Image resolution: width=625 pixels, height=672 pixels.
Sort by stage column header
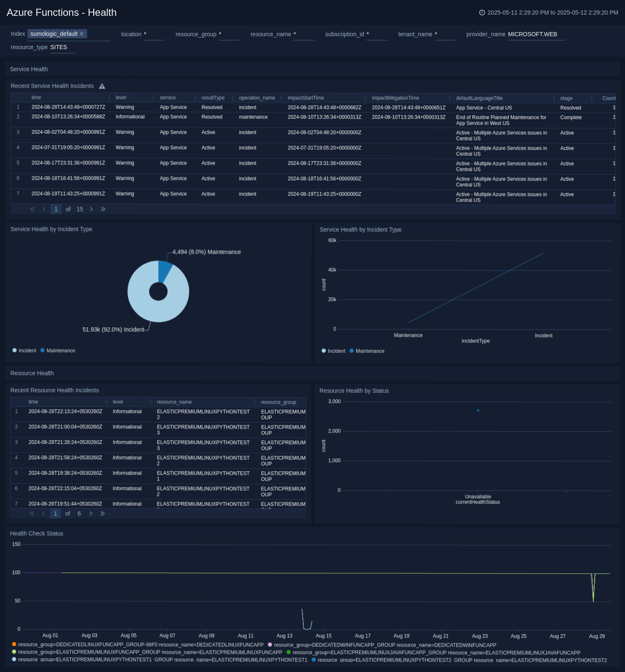(x=566, y=98)
